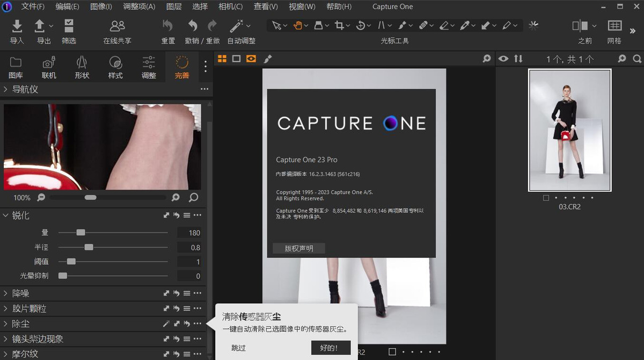Click the 好的! button in tooltip
The width and height of the screenshot is (644, 360).
[x=331, y=348]
